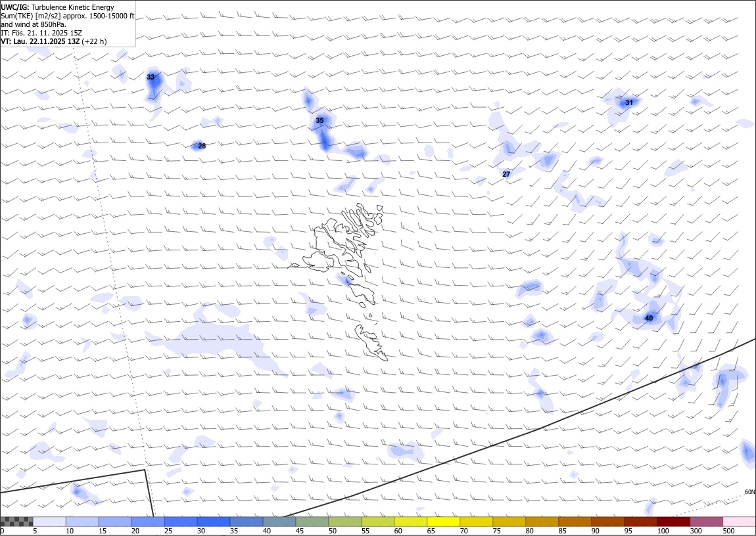The height and width of the screenshot is (536, 756).
Task: Click the TKE value label 28 on the map
Action: point(202,146)
